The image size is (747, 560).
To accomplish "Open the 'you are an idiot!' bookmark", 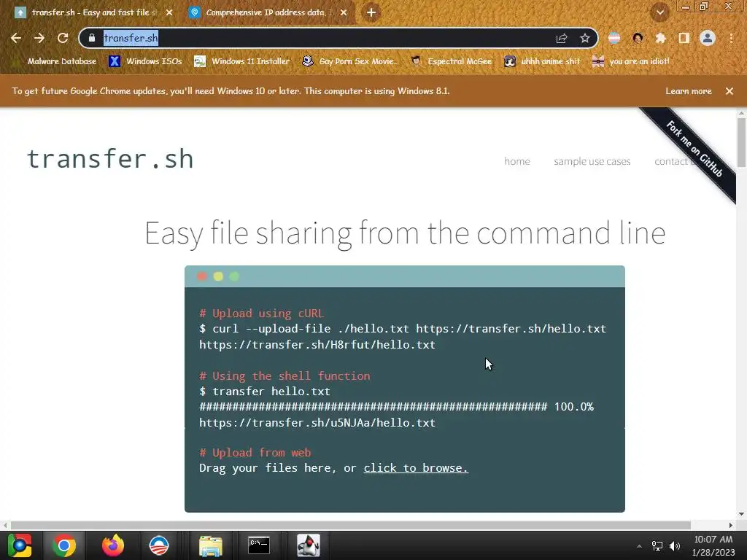I will pos(631,61).
